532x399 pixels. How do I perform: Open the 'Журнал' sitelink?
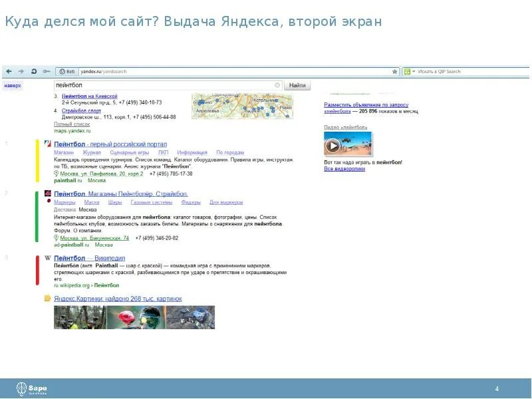pyautogui.click(x=92, y=153)
